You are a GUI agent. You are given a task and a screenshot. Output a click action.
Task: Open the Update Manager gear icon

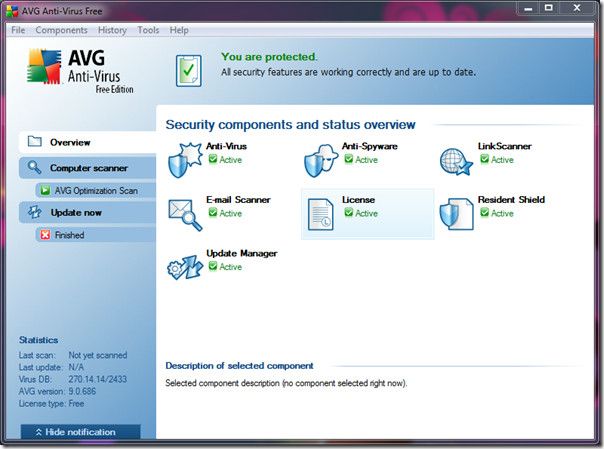point(185,267)
